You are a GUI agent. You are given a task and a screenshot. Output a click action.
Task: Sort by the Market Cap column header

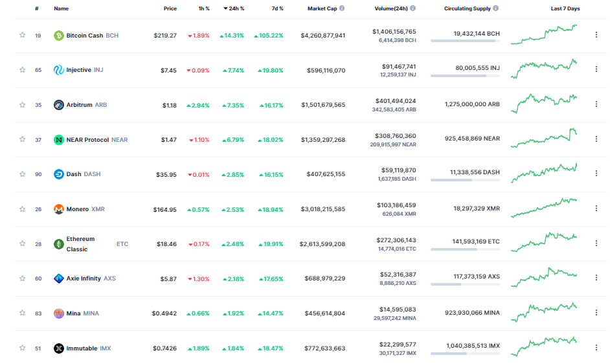(322, 8)
